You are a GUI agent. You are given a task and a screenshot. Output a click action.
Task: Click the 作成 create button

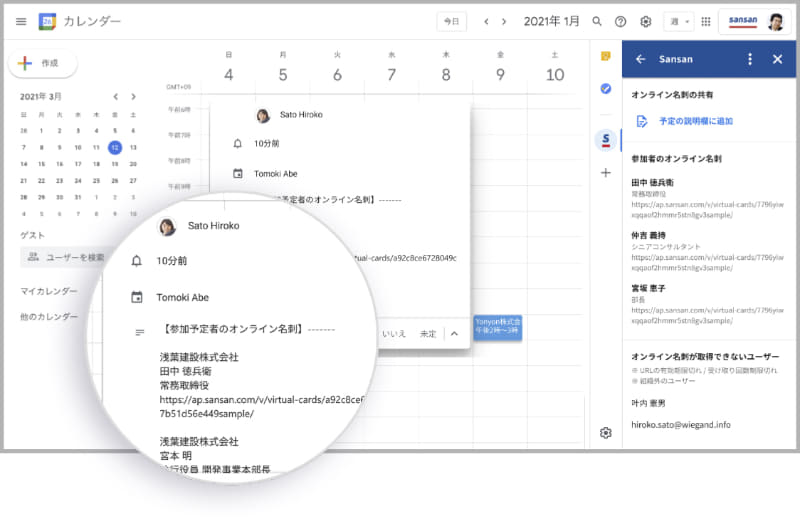click(43, 63)
